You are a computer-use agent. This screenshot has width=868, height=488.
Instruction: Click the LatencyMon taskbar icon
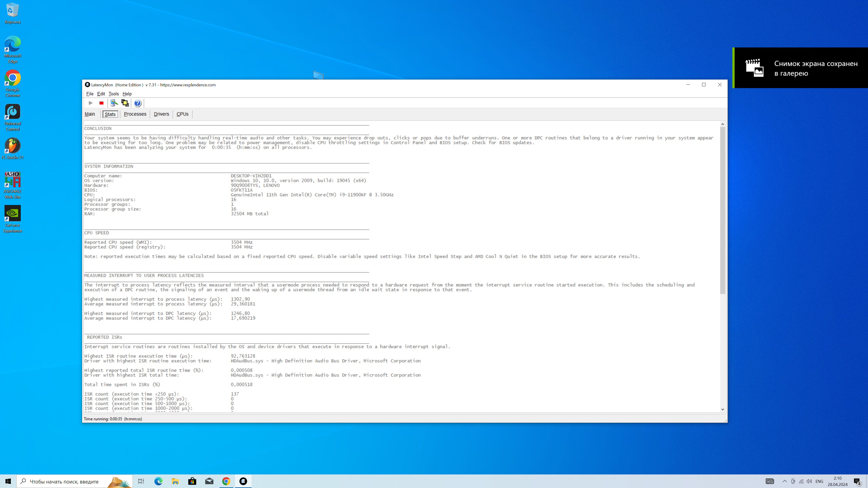[x=243, y=481]
